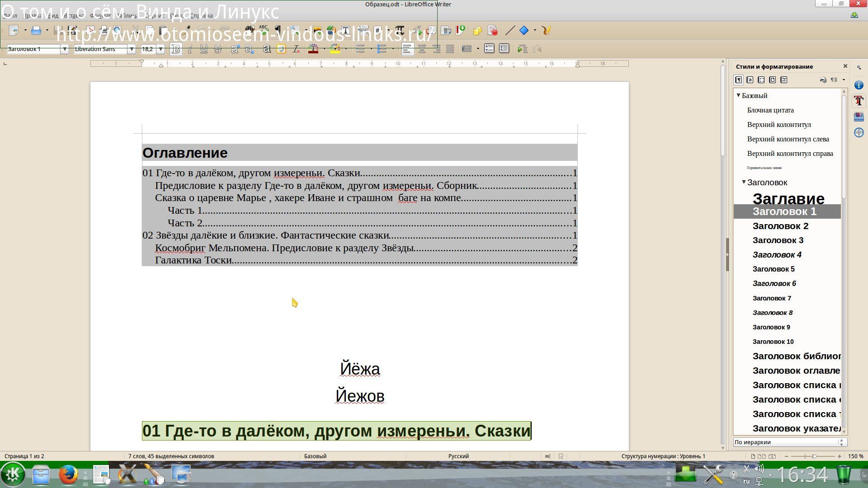Insert image toolbar icon
Screen dimensions: 868x488
coord(317,30)
